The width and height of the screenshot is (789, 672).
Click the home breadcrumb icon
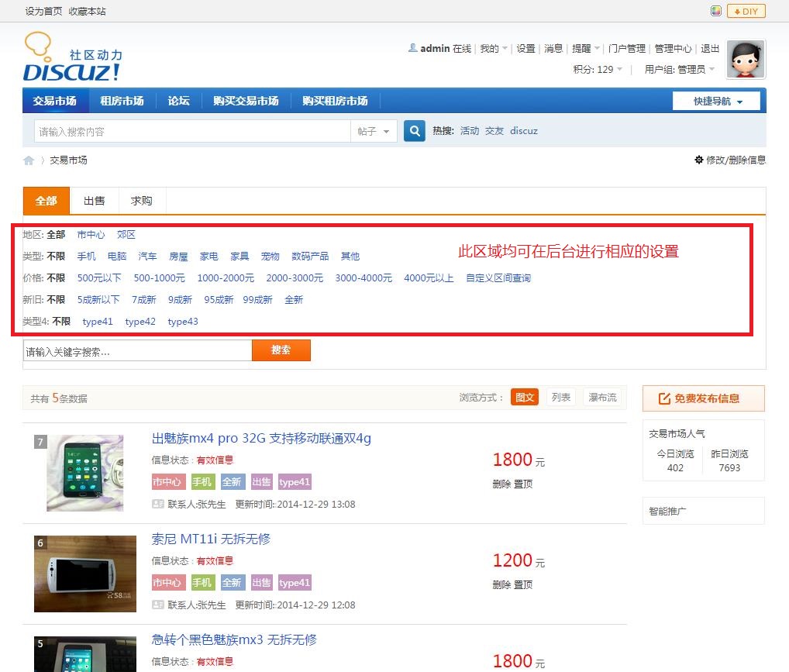click(29, 160)
